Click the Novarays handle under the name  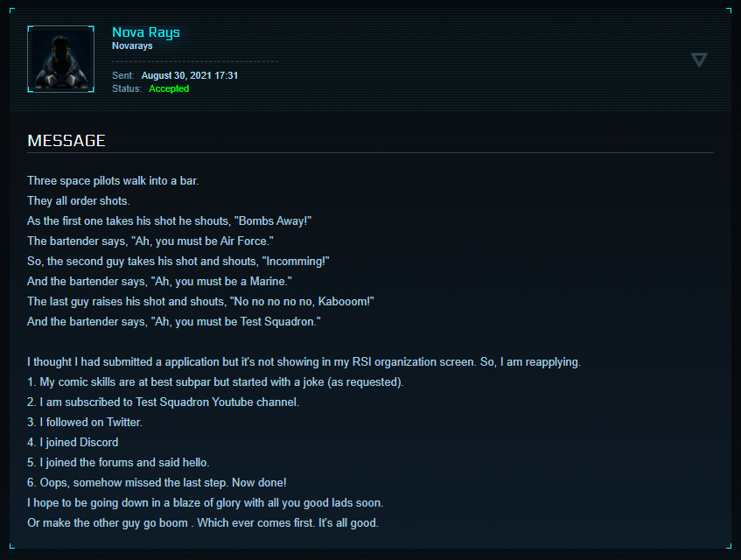[133, 45]
